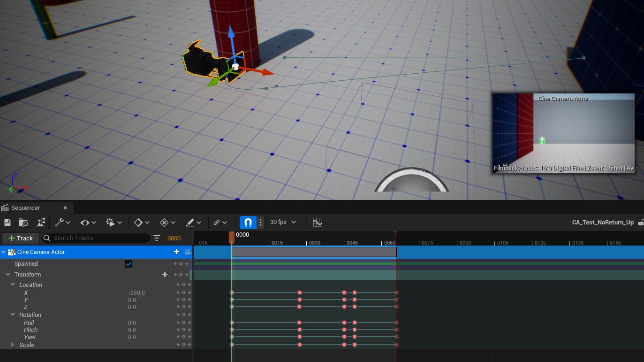The image size is (644, 362).
Task: Open the Browse to sequence folder icon
Action: click(23, 222)
